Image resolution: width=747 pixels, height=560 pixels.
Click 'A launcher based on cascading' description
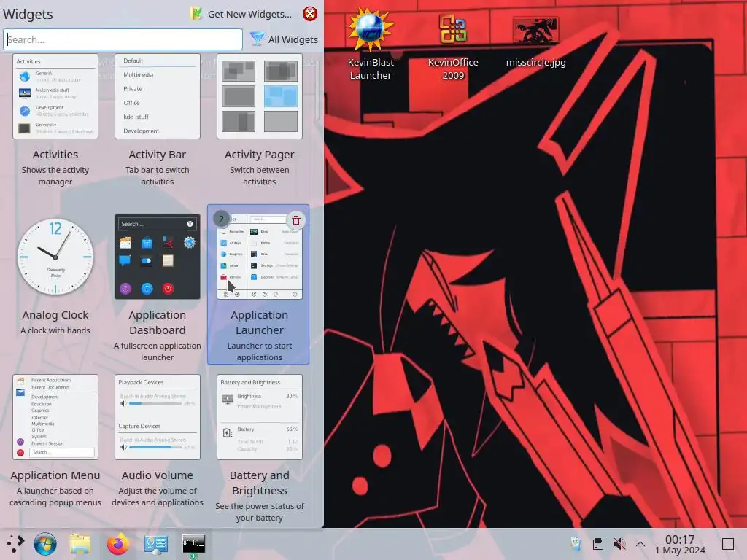55,497
